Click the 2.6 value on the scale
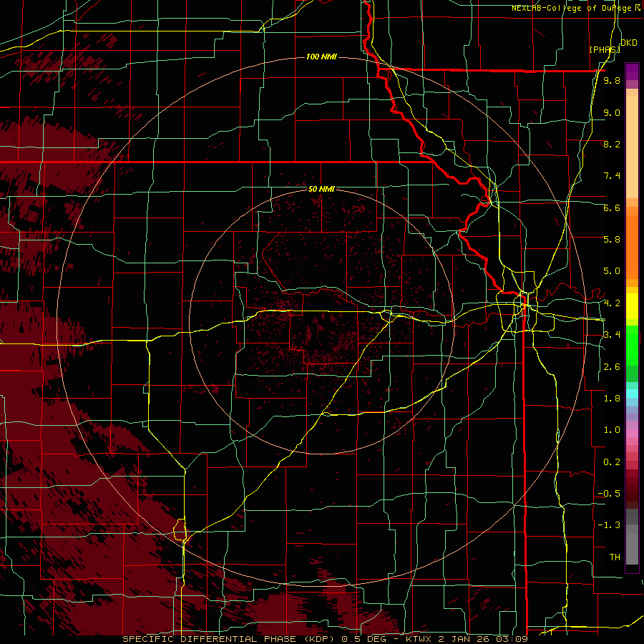 coord(612,367)
